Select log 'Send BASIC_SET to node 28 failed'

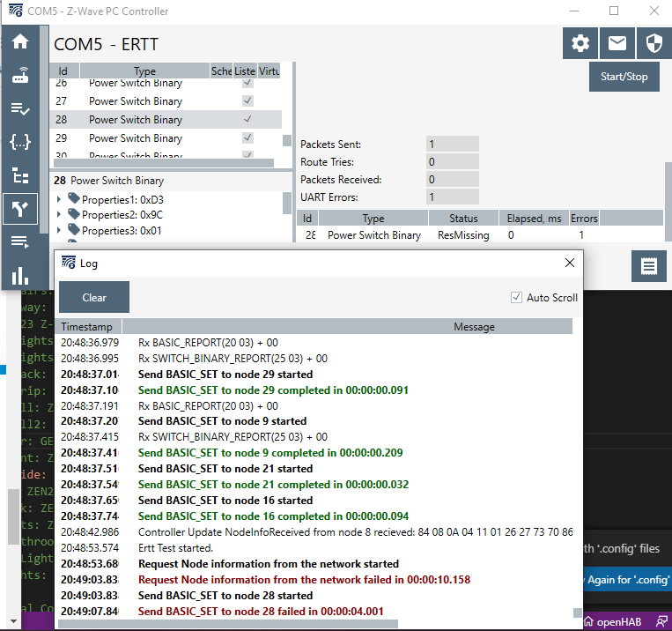pyautogui.click(x=314, y=612)
